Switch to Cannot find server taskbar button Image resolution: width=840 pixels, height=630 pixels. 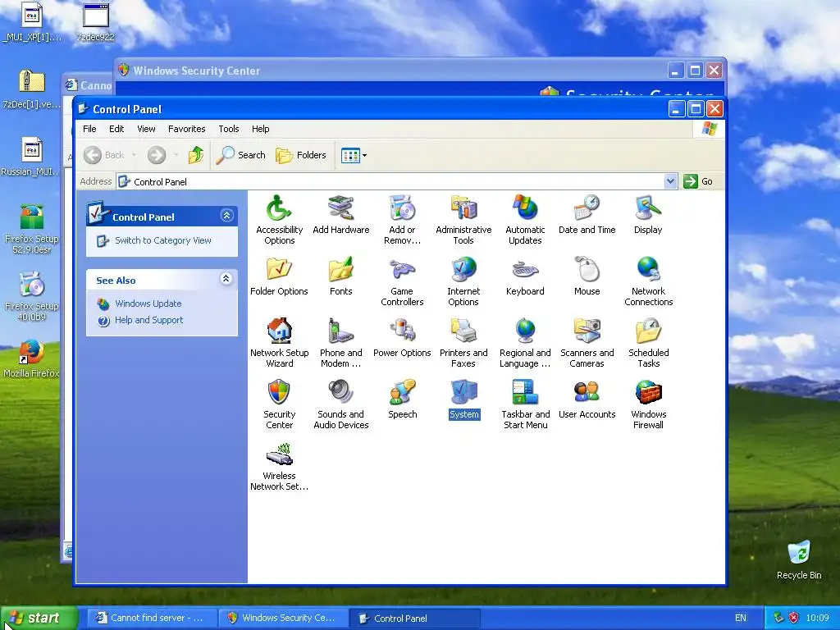pos(151,618)
